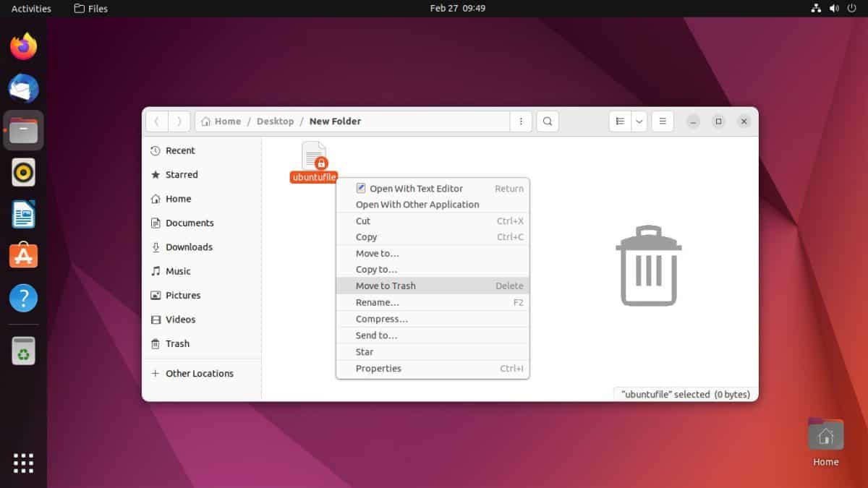Choose Copy to… option

point(433,270)
